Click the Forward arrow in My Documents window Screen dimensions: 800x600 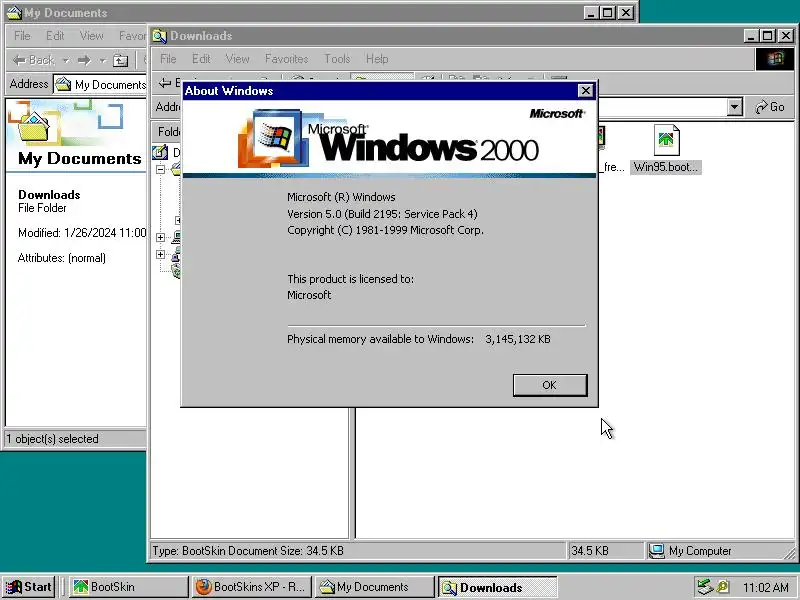click(x=84, y=61)
